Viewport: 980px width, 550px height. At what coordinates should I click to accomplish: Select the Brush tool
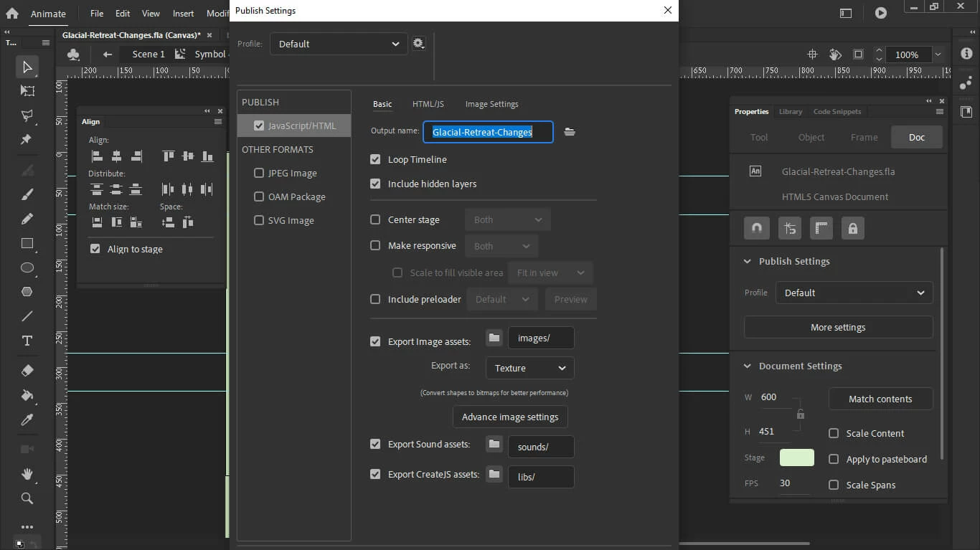pyautogui.click(x=27, y=194)
